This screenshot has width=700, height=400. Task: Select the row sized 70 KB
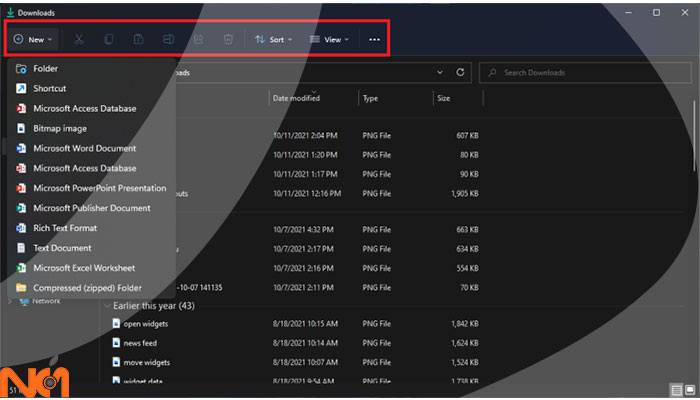click(x=469, y=288)
